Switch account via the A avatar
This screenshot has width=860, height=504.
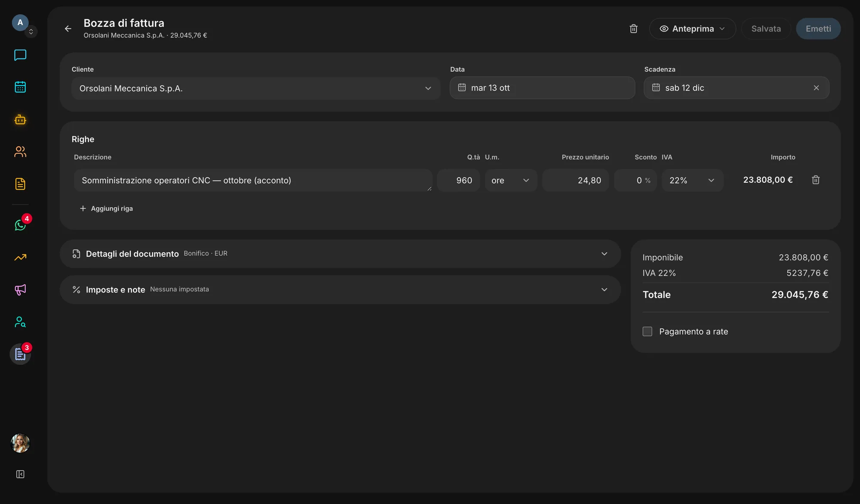pyautogui.click(x=20, y=22)
